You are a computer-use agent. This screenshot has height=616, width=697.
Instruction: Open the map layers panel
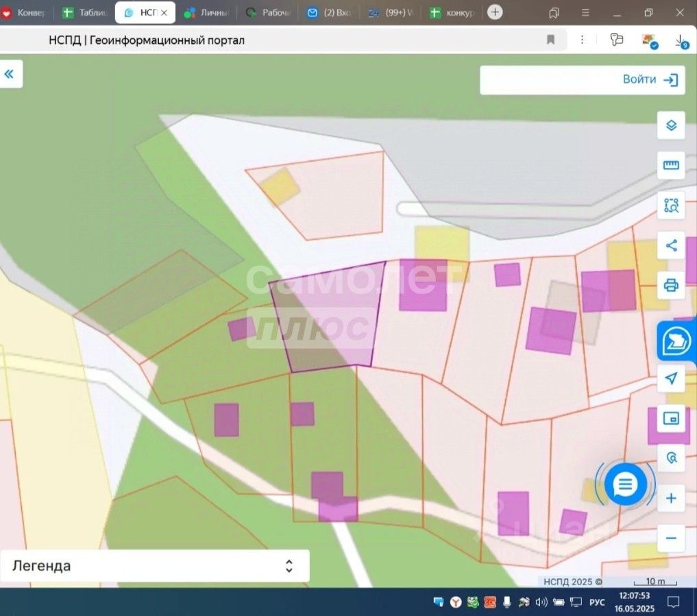pos(671,125)
